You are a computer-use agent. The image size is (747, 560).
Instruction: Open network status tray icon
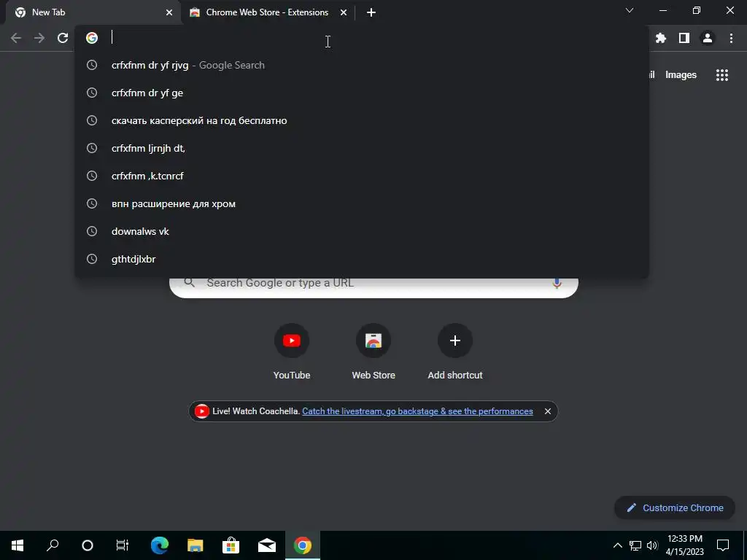tap(635, 545)
